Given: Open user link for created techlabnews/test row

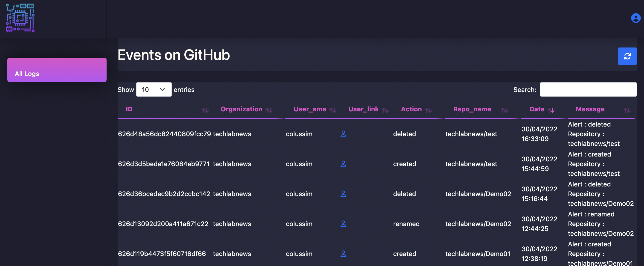Looking at the screenshot, I should coord(343,164).
